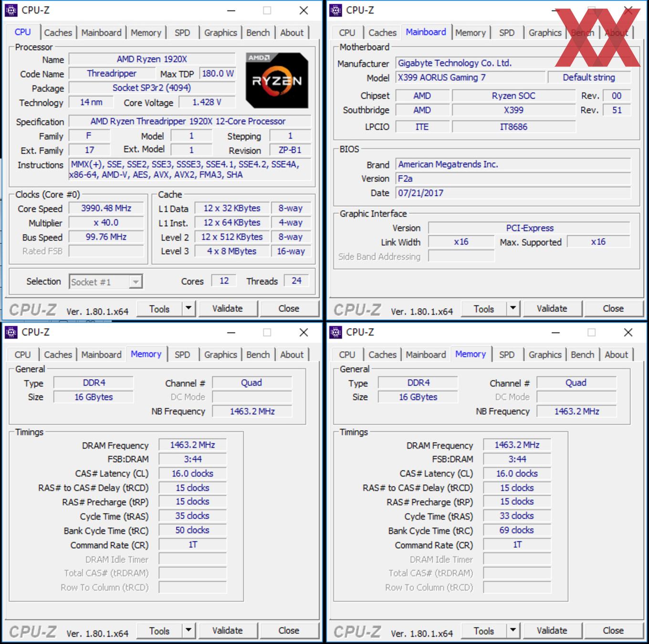
Task: Open Mainboard tab in bottom-right Memory window
Action: point(426,354)
